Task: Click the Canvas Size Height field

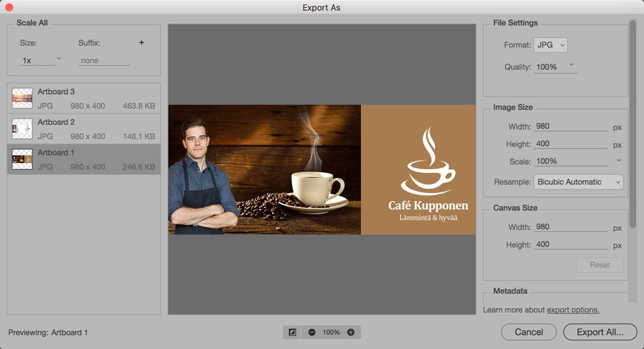Action: coord(571,244)
